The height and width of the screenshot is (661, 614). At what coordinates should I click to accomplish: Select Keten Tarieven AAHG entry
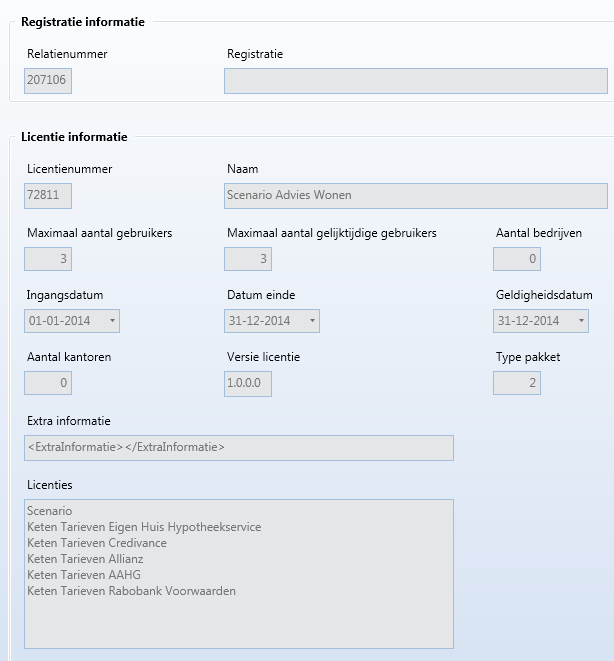pos(84,575)
